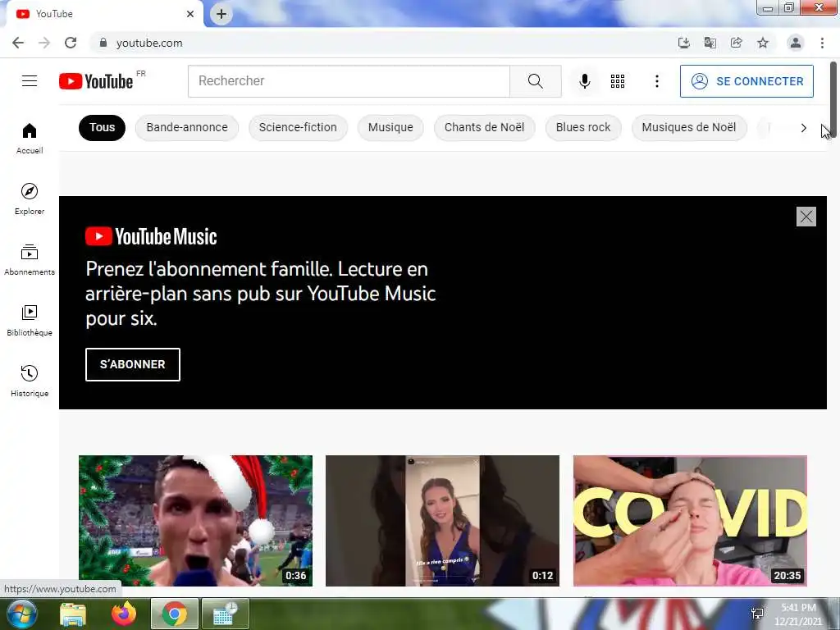The width and height of the screenshot is (840, 630).
Task: Close the YouTube Music banner
Action: click(x=806, y=217)
